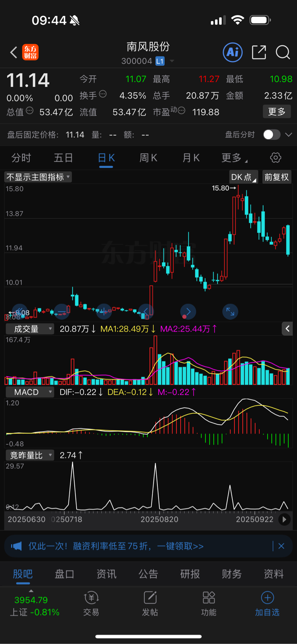
Task: Open 不显示主图指标 dropdown
Action: [x=38, y=177]
